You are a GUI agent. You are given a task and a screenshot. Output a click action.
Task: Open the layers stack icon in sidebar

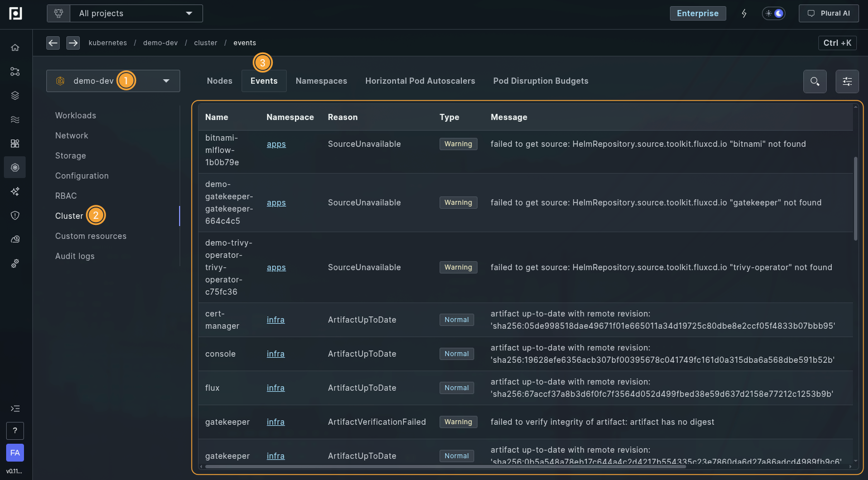[x=15, y=95]
